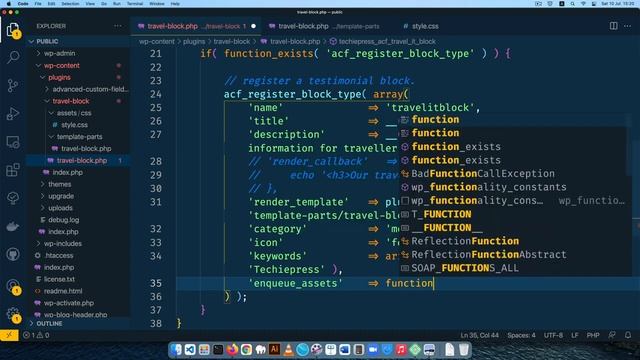Open the Explorer view in activity bar
Viewport: 640px width, 360px height.
(13, 29)
